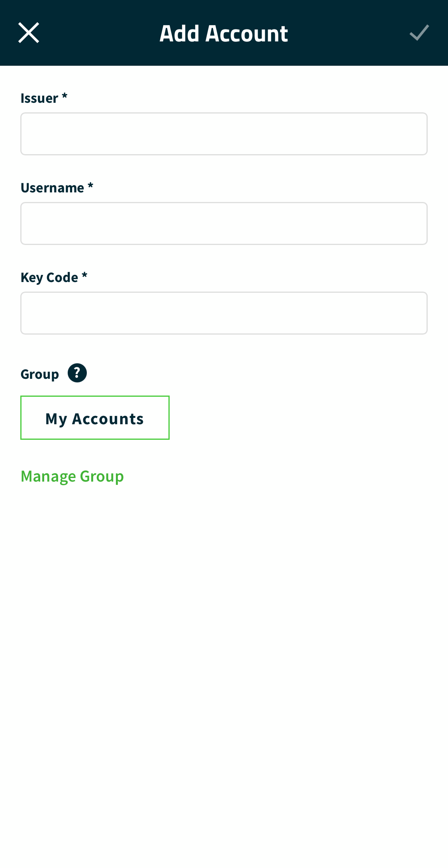Select the My Accounts group
The image size is (448, 868).
[95, 418]
